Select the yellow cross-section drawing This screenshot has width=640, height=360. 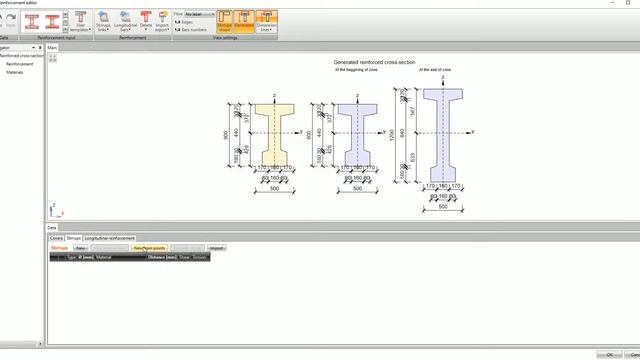(x=275, y=135)
